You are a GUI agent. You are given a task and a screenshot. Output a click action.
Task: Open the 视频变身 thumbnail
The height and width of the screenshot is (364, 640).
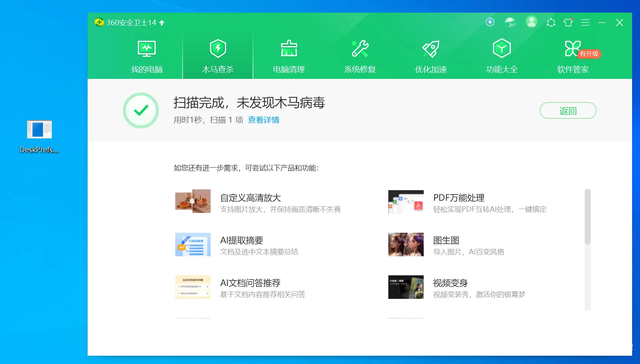tap(406, 287)
